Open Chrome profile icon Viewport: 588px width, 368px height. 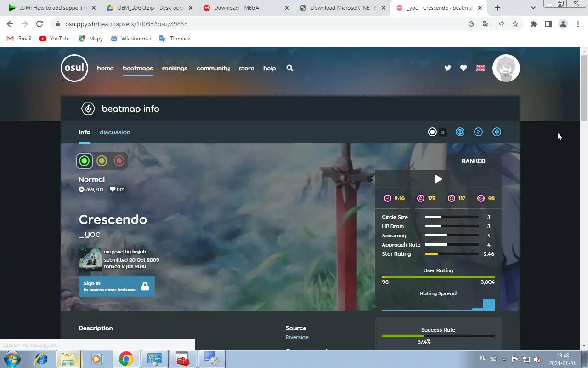563,24
